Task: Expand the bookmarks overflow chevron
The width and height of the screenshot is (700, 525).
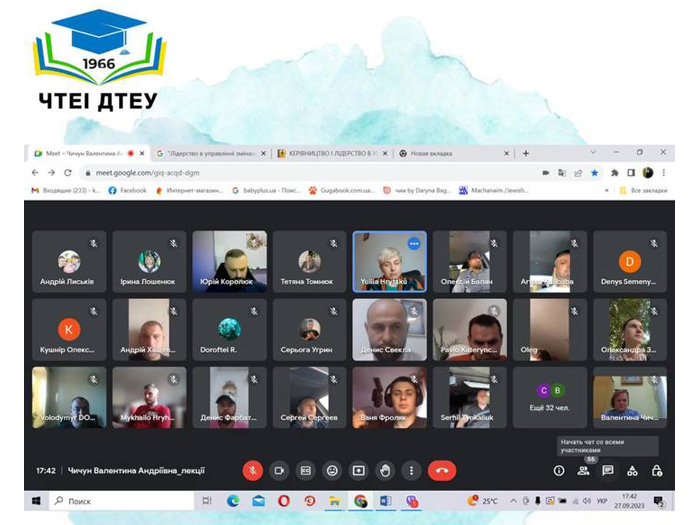Action: 607,191
